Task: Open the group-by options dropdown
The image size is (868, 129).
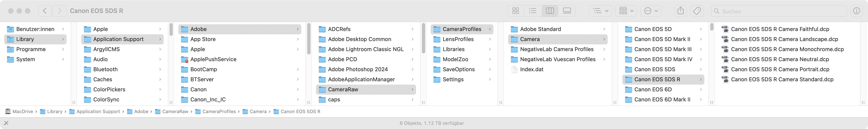Action: point(600,11)
